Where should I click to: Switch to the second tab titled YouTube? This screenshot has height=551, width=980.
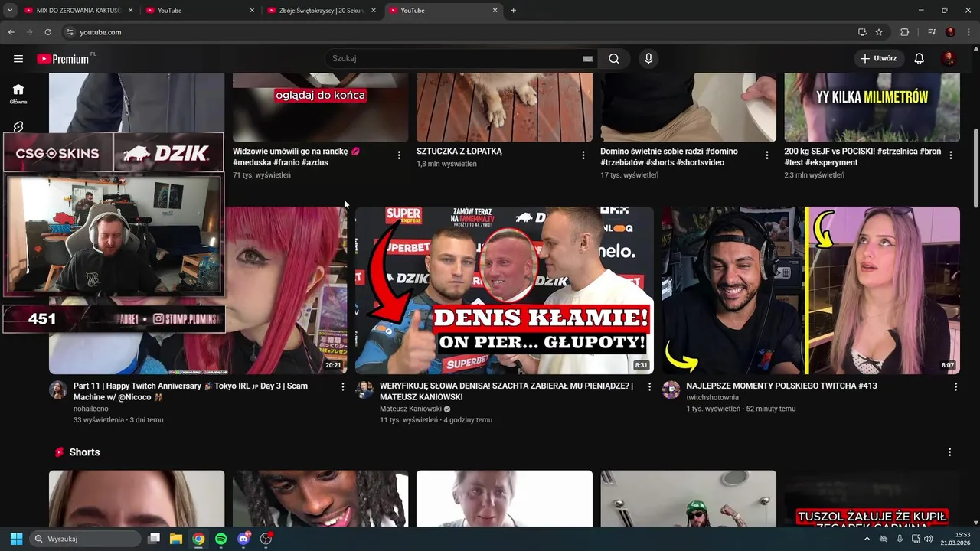click(x=199, y=11)
